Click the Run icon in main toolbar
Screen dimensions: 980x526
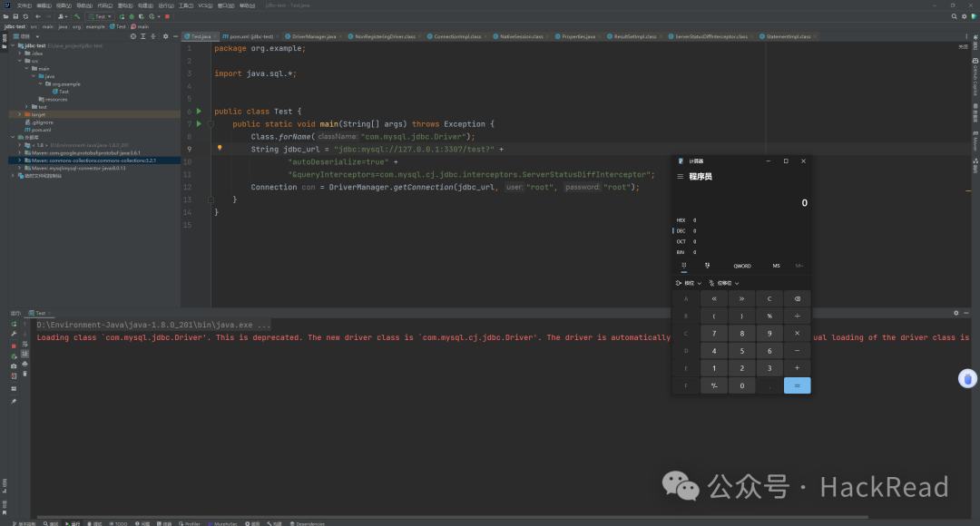tap(122, 16)
